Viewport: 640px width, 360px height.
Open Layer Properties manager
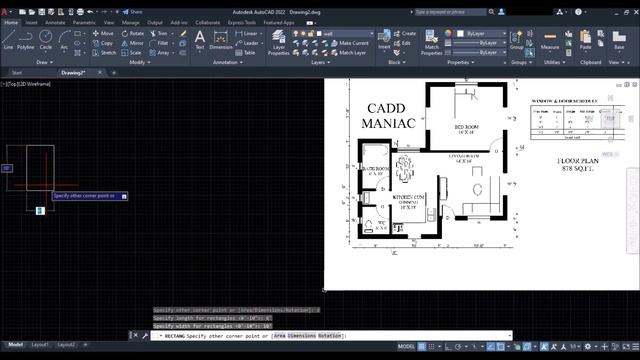pos(278,42)
